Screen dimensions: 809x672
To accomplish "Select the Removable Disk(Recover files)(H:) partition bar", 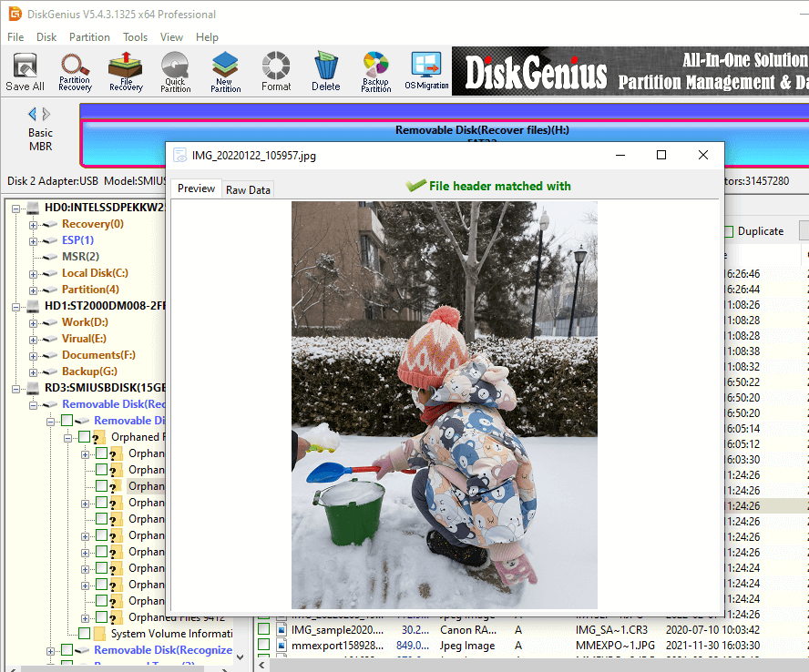I will [481, 130].
